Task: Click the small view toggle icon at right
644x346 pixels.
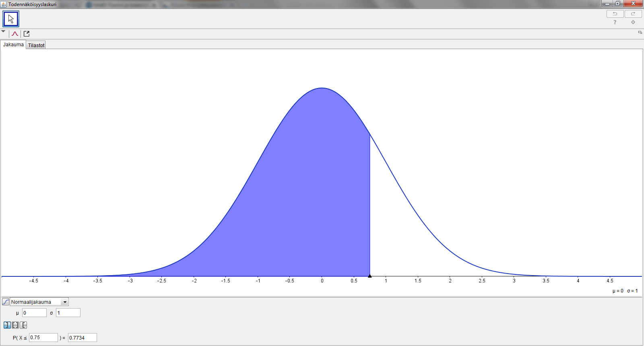Action: click(640, 32)
